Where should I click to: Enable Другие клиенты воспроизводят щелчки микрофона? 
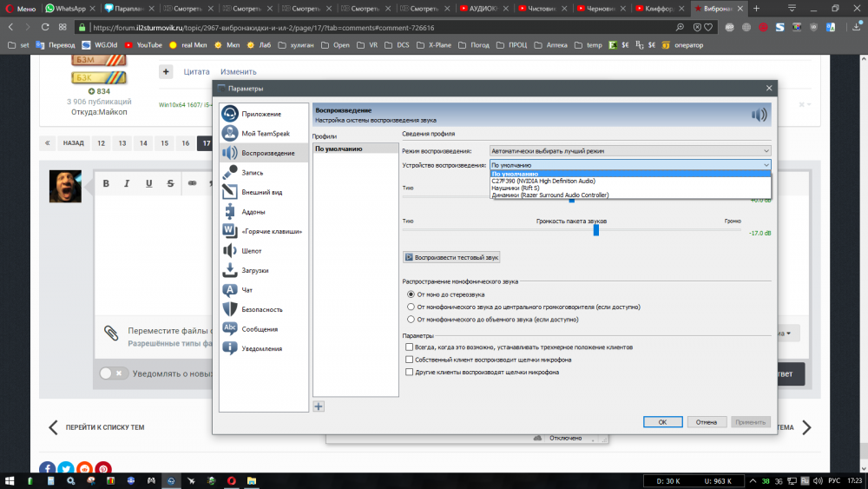tap(410, 372)
